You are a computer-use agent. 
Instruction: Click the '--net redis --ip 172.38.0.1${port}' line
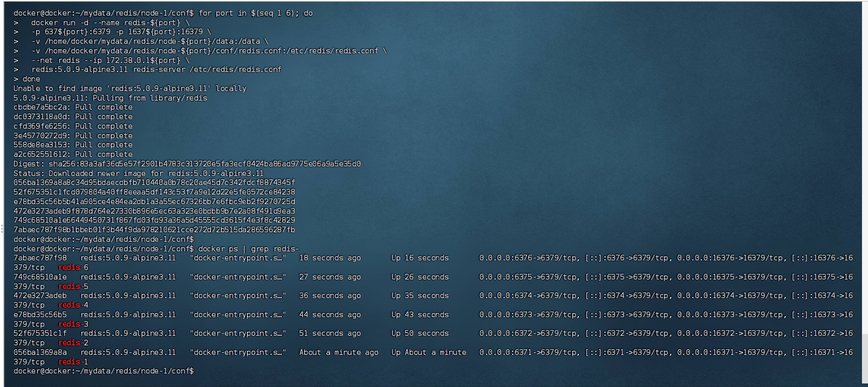click(x=110, y=60)
